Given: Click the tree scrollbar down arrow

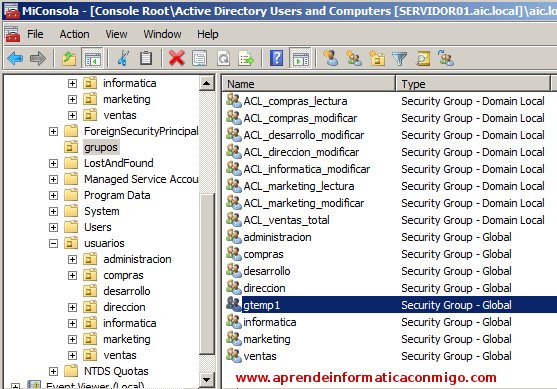Looking at the screenshot, I should click(x=206, y=380).
